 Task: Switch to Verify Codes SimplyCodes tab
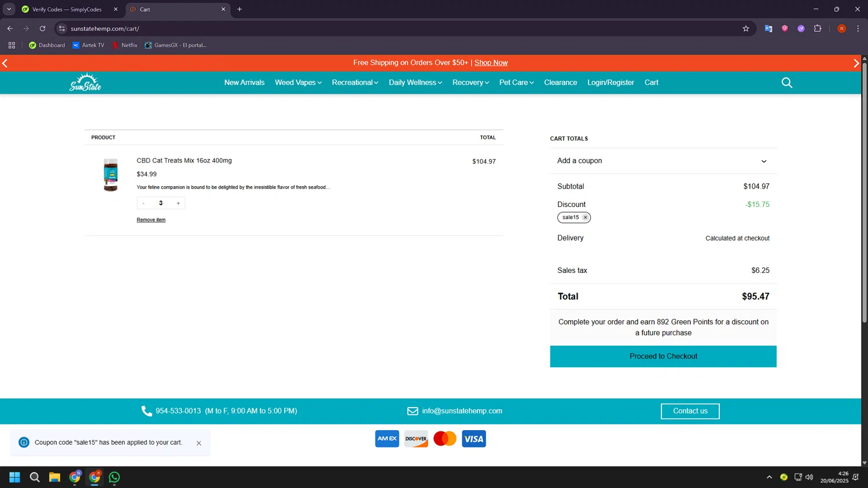[68, 9]
